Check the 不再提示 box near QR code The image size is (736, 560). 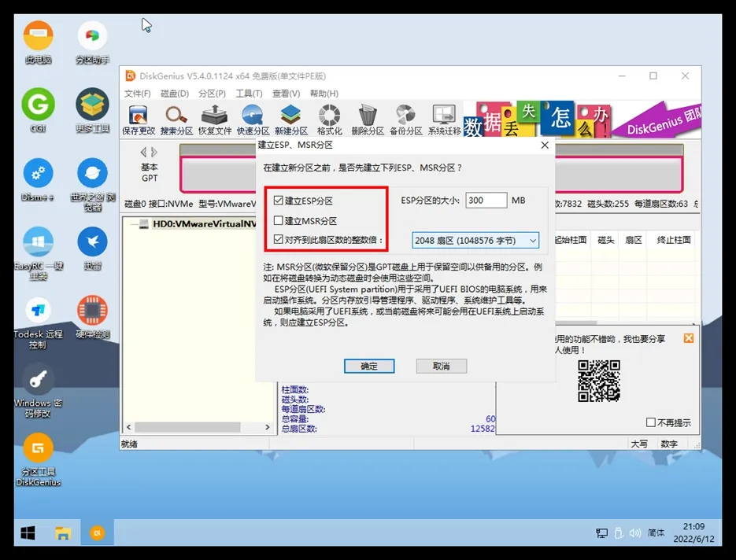pyautogui.click(x=651, y=422)
